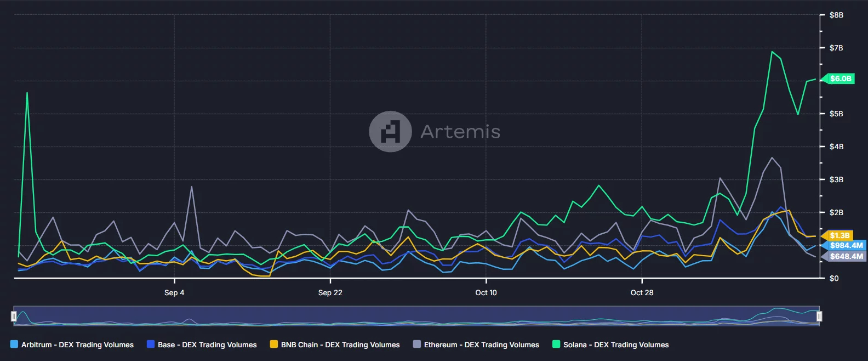Click the Sep 22 date axis label

coord(330,292)
